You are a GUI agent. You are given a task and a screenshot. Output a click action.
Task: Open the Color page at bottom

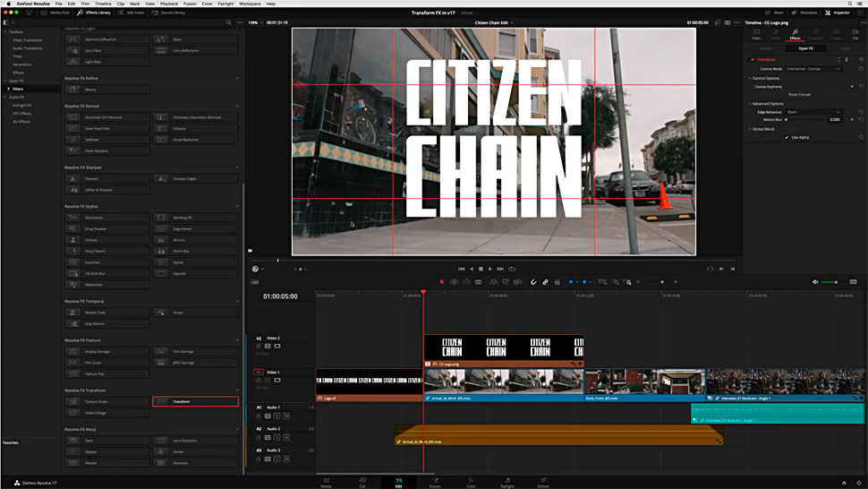(x=471, y=483)
